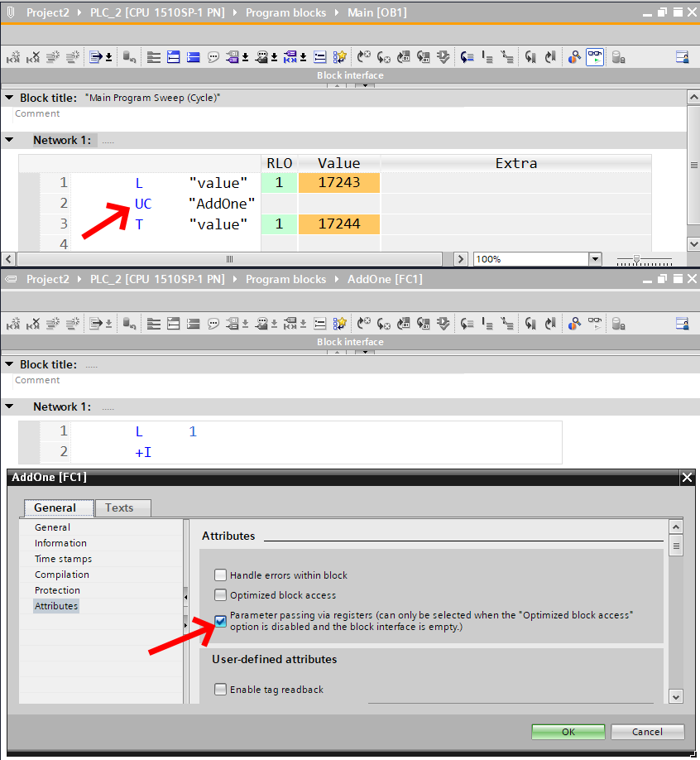Open the 100% zoom dropdown
The height and width of the screenshot is (760, 700).
tap(596, 259)
